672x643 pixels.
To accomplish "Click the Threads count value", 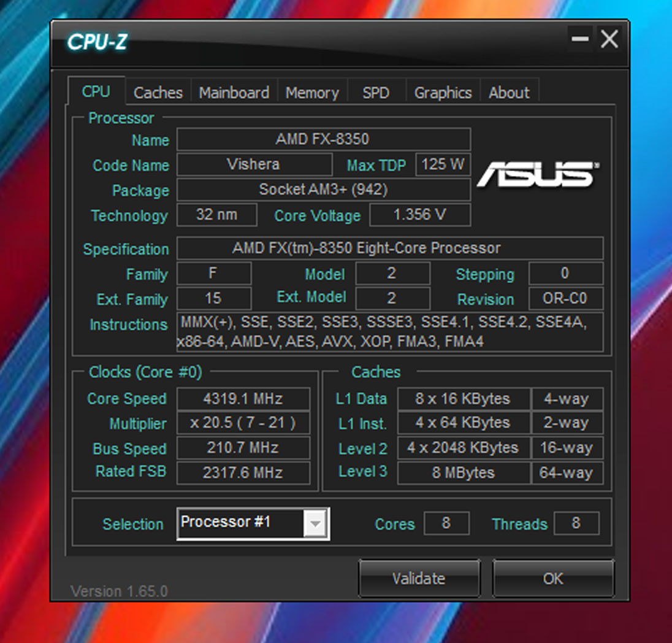I will (576, 523).
